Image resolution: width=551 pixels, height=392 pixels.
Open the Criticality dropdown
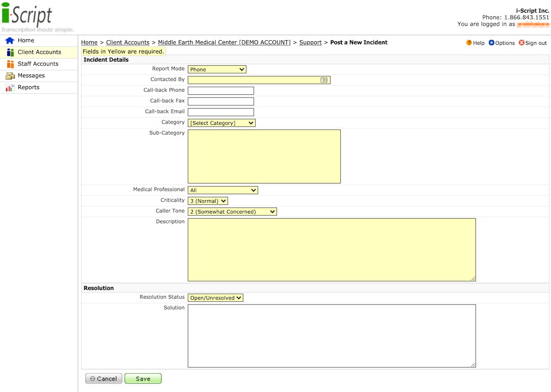tap(207, 200)
